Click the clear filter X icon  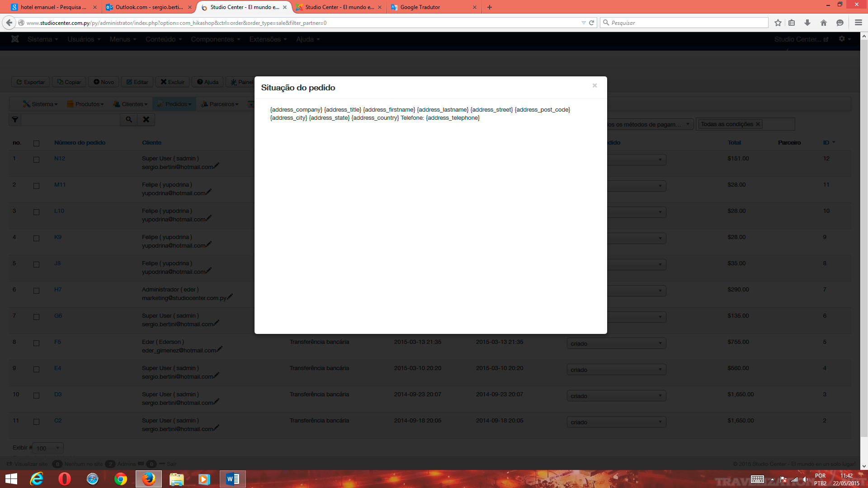click(146, 120)
